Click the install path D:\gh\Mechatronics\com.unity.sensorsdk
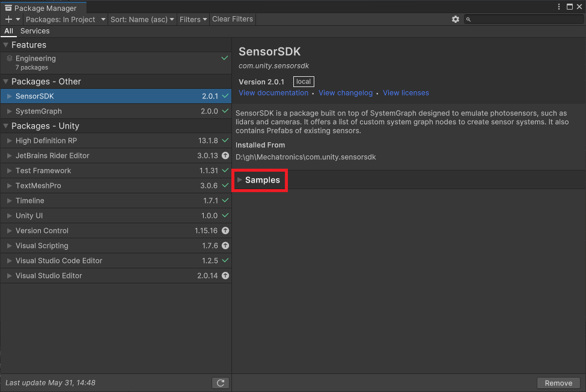This screenshot has width=586, height=392. [306, 157]
